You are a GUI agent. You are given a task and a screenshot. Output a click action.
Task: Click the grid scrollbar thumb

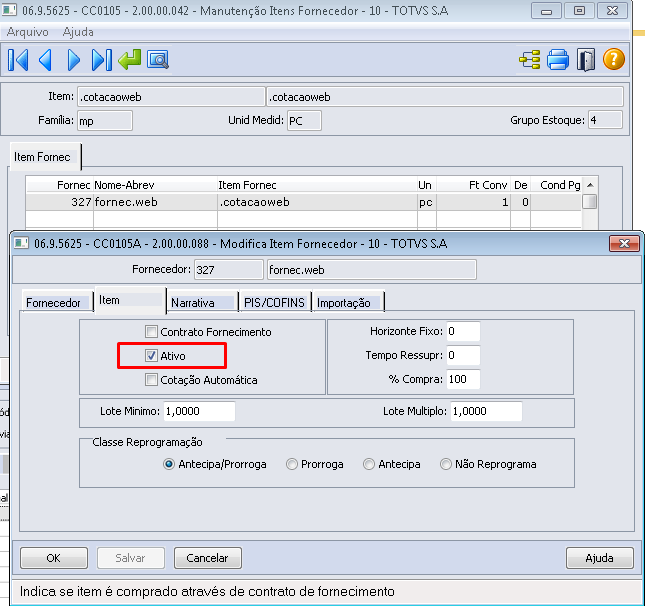pyautogui.click(x=589, y=202)
